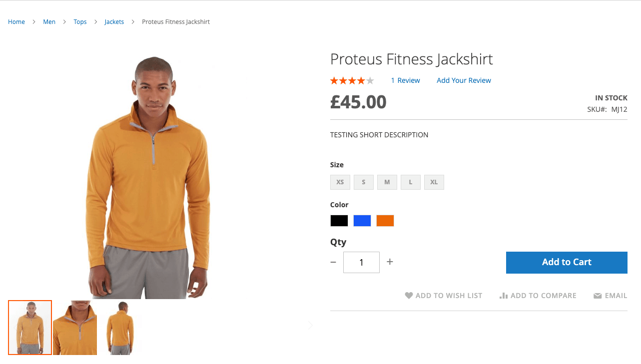Select the black color swatch
The image size is (641, 364).
coord(339,220)
